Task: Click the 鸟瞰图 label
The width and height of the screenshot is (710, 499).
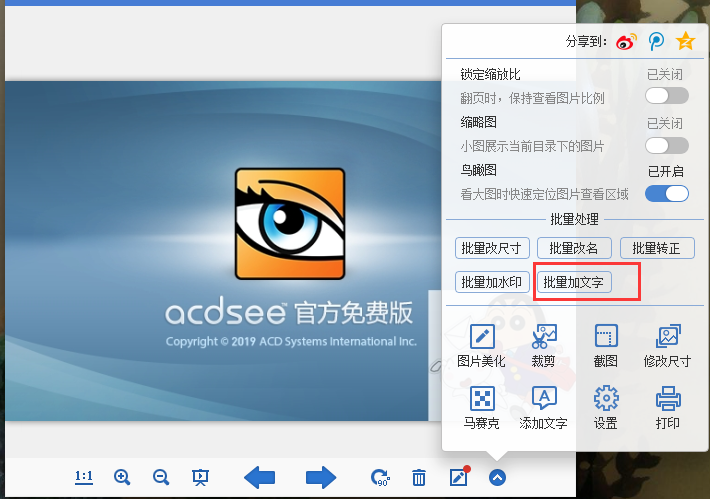Action: (x=479, y=170)
